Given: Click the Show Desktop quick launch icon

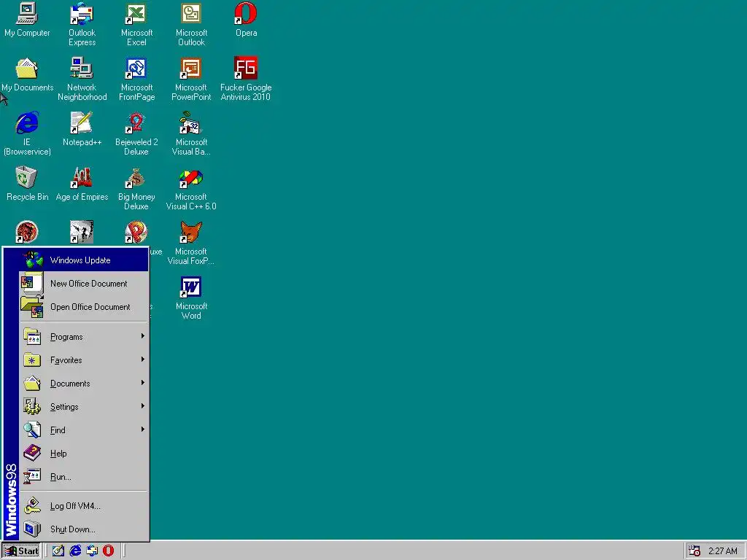Looking at the screenshot, I should tap(58, 551).
